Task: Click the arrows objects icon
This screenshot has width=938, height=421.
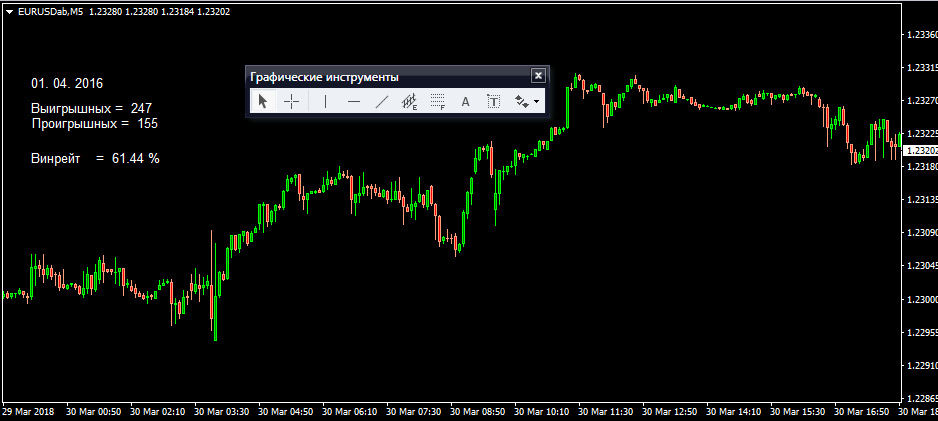Action: coord(522,102)
